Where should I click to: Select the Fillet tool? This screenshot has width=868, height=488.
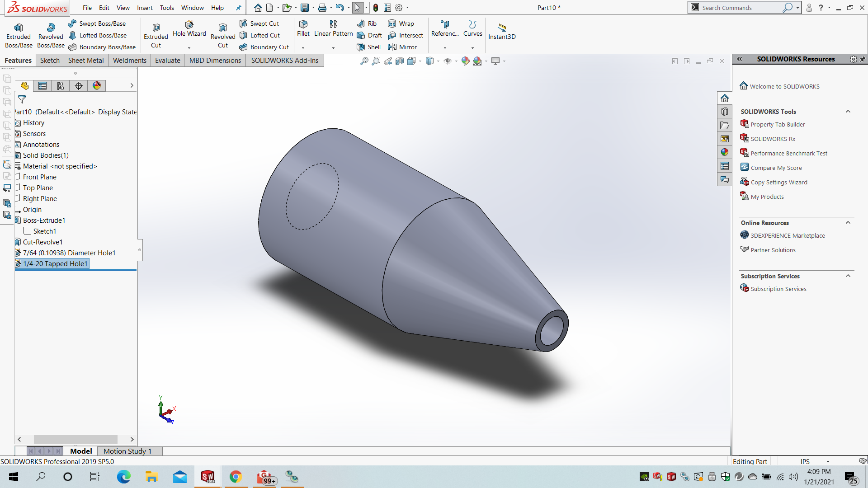pos(303,28)
